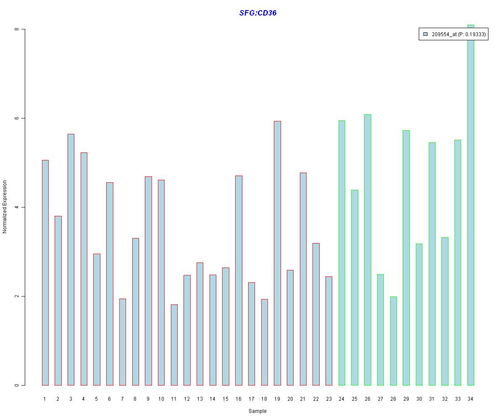504x420 pixels.
Task: Click the y-axis tick label 2
Action: pyautogui.click(x=17, y=296)
